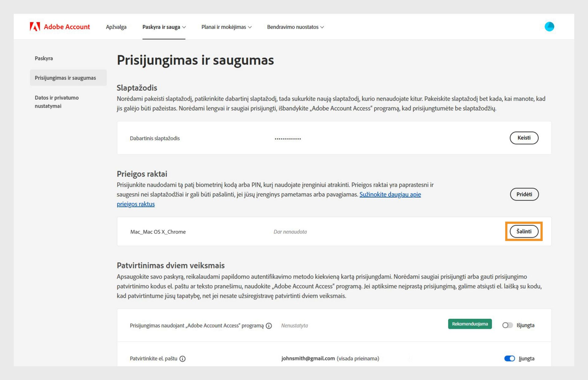Toggle Adobe Account Access sign-in switch
Image resolution: width=588 pixels, height=380 pixels.
507,325
